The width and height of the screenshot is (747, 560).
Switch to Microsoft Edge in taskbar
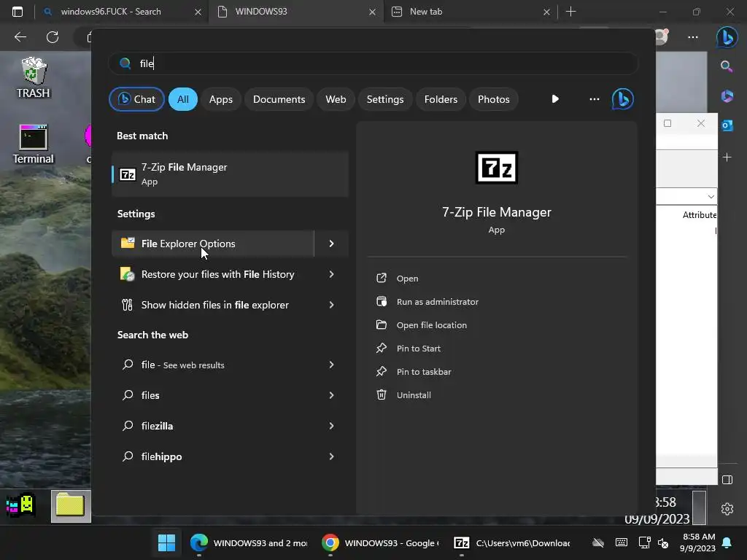(248, 542)
